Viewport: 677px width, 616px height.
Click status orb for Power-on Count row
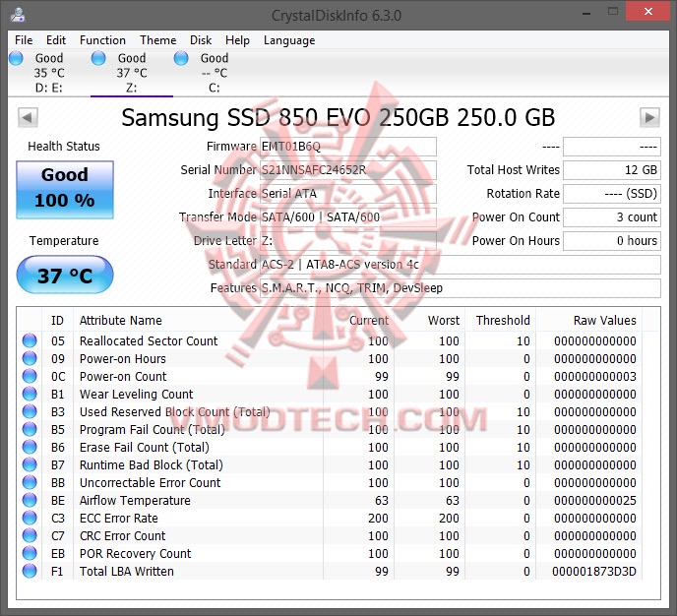point(30,376)
